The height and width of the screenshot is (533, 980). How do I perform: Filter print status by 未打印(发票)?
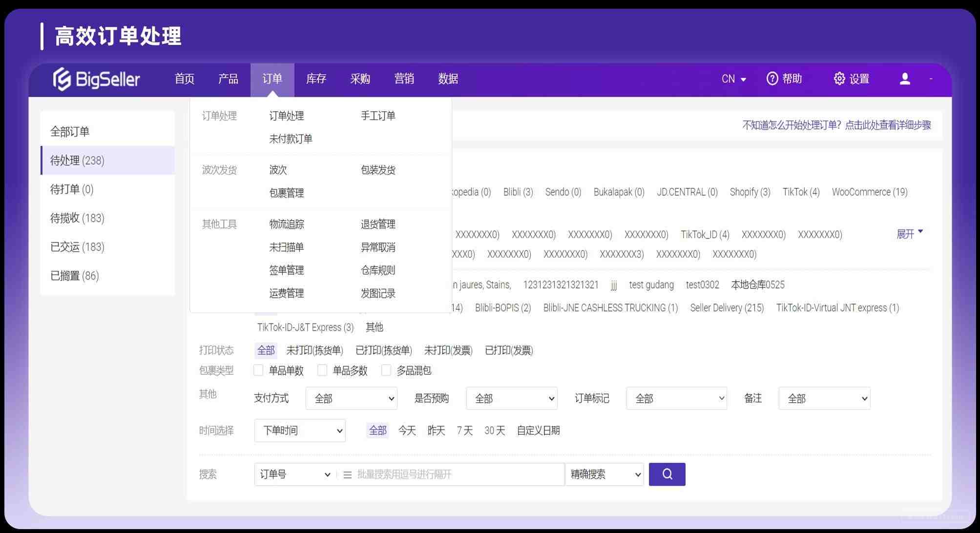448,350
